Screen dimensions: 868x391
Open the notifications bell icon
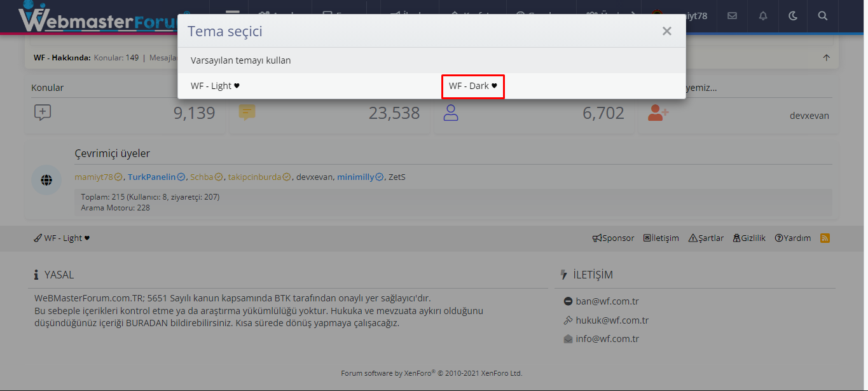click(x=763, y=16)
